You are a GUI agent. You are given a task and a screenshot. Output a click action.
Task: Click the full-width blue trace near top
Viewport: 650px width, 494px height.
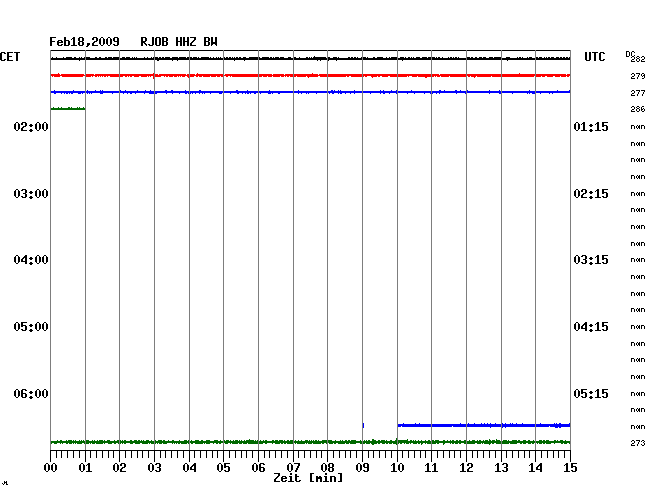coord(310,92)
